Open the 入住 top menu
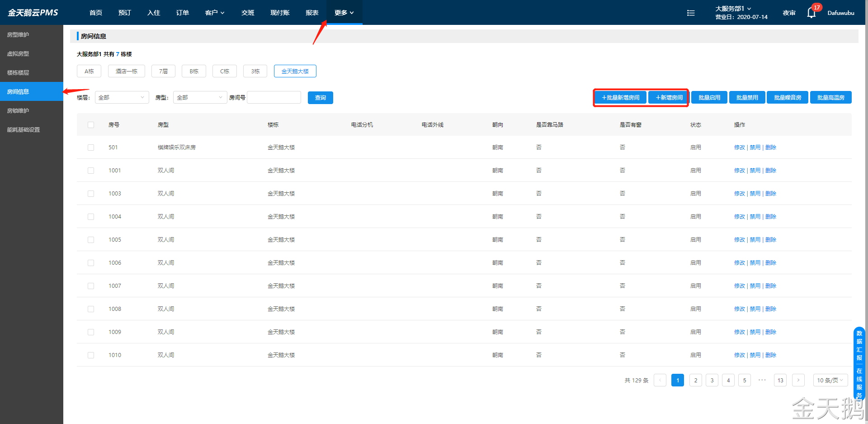 coord(154,13)
